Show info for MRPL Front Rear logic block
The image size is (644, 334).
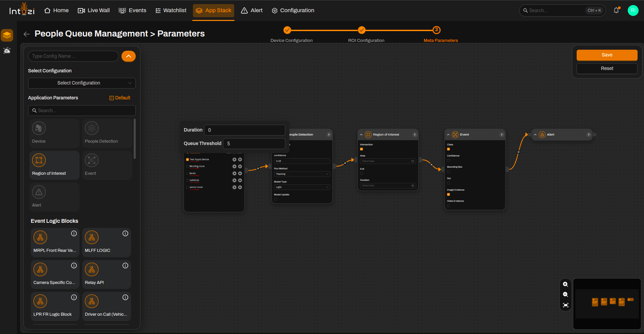(x=74, y=233)
